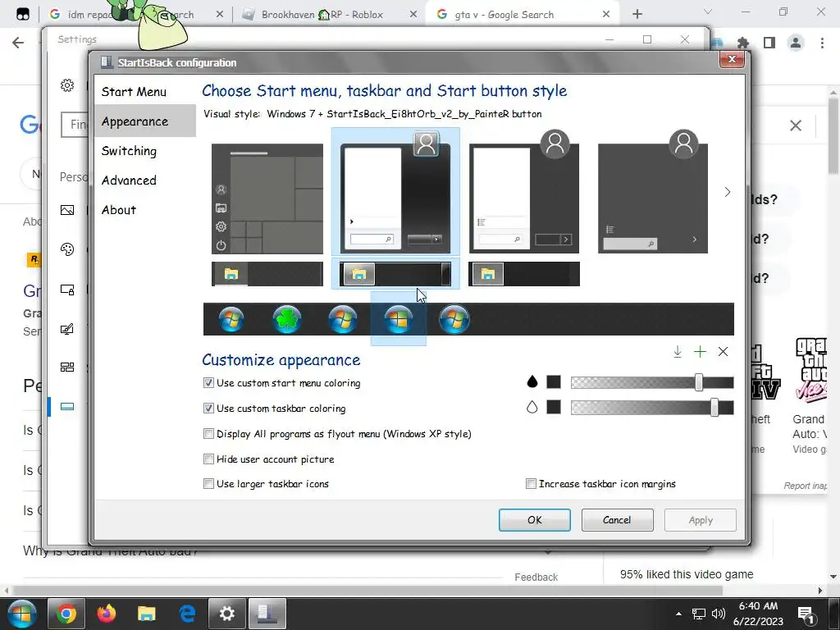Select the third taskbar style thumbnail
Screen dimensions: 840x630
point(524,274)
